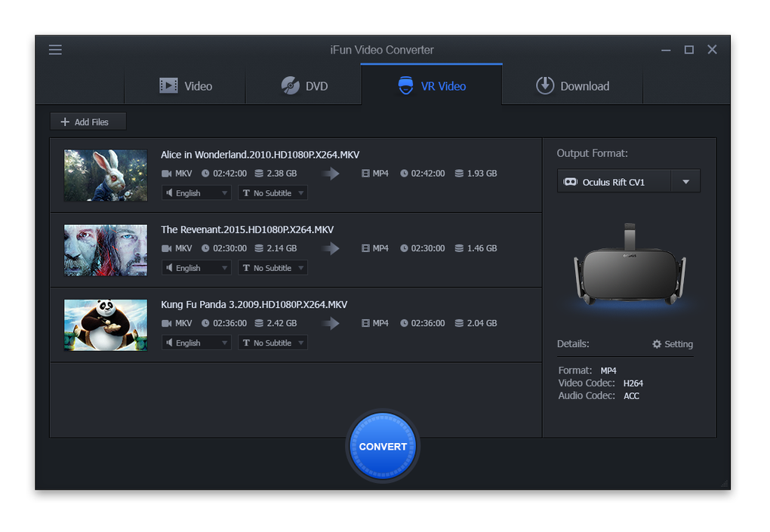
Task: Click the output size 1.93 GB
Action: pos(482,174)
